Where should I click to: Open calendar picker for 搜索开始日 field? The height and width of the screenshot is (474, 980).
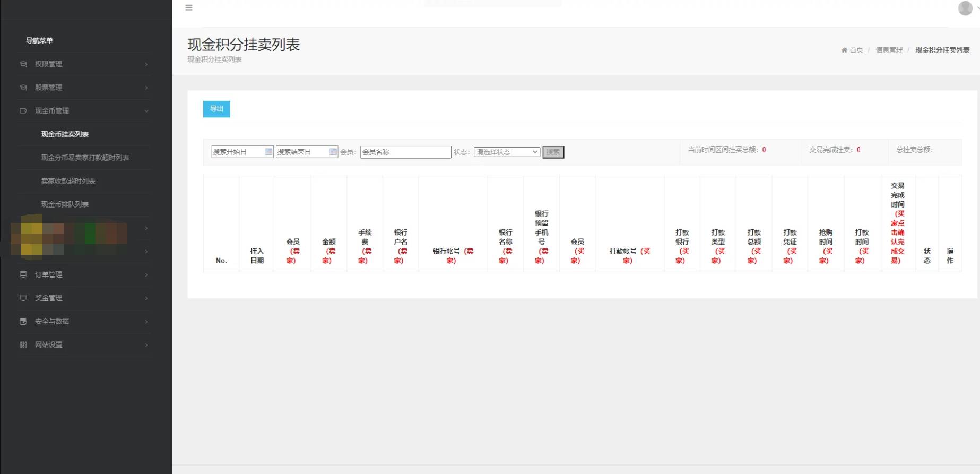click(268, 152)
